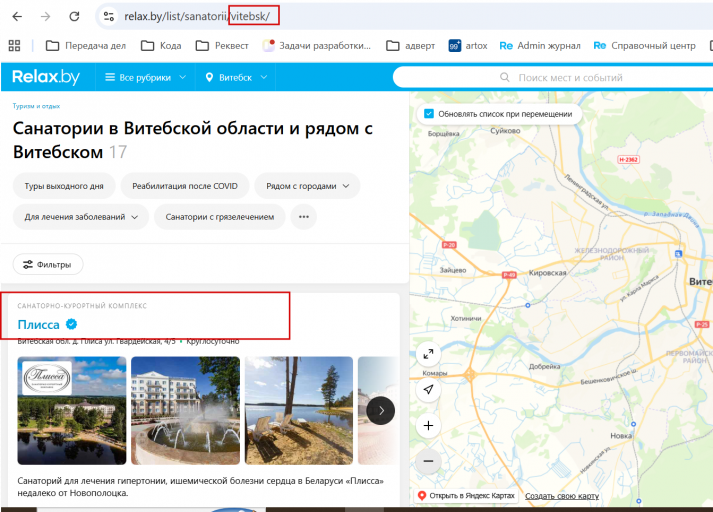The image size is (713, 512).
Task: Expand the Рядом с городами dropdown
Action: 307,186
